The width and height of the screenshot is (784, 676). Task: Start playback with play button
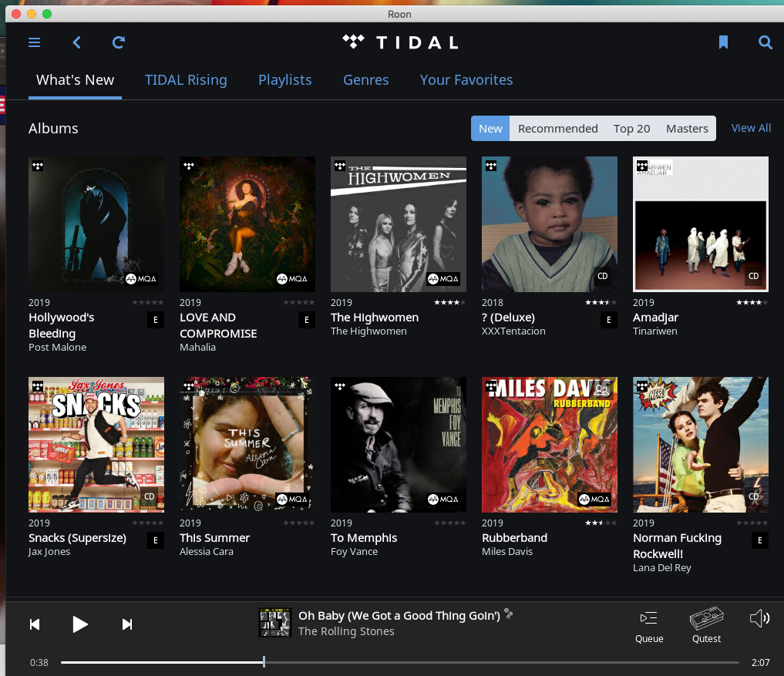pos(80,624)
